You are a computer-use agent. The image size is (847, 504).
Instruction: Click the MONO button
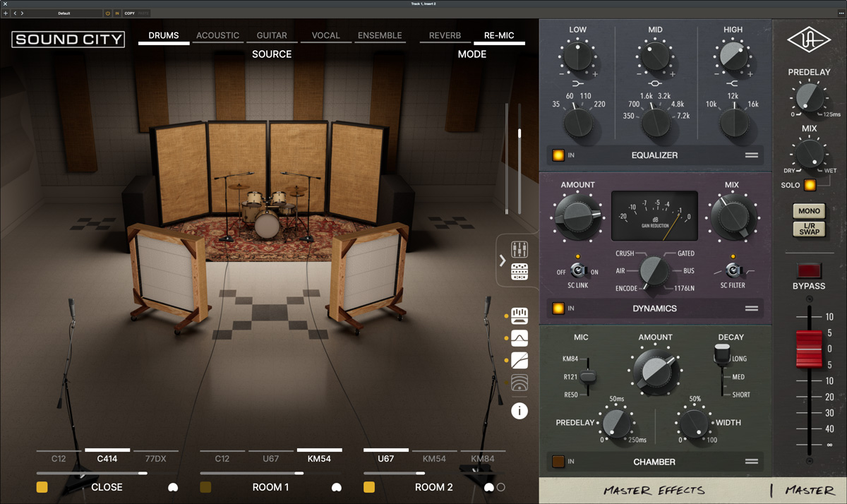point(809,210)
